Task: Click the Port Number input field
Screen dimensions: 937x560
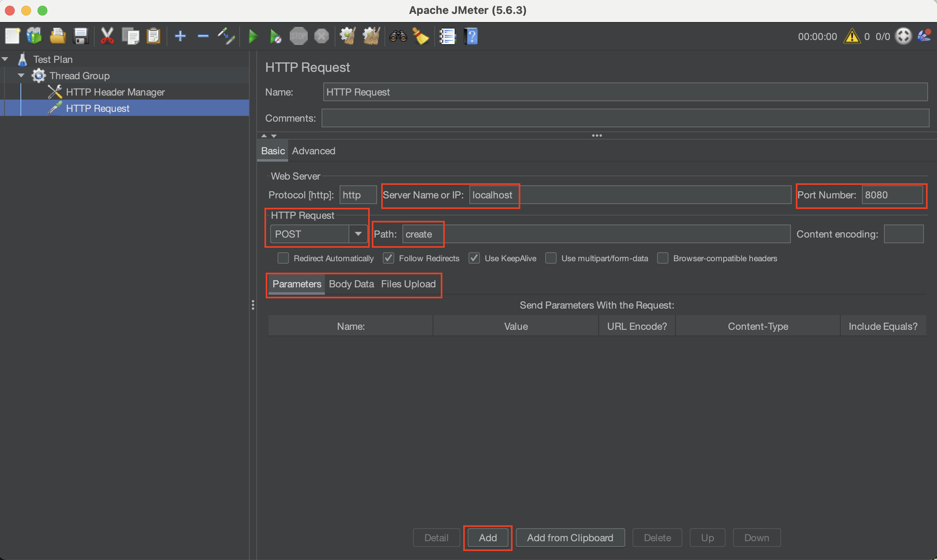Action: [x=892, y=195]
